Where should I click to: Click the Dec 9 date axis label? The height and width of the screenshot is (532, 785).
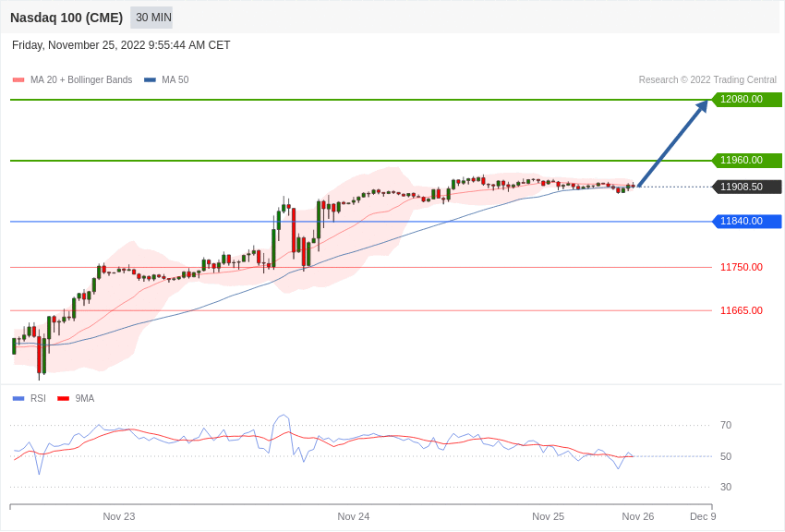703,516
